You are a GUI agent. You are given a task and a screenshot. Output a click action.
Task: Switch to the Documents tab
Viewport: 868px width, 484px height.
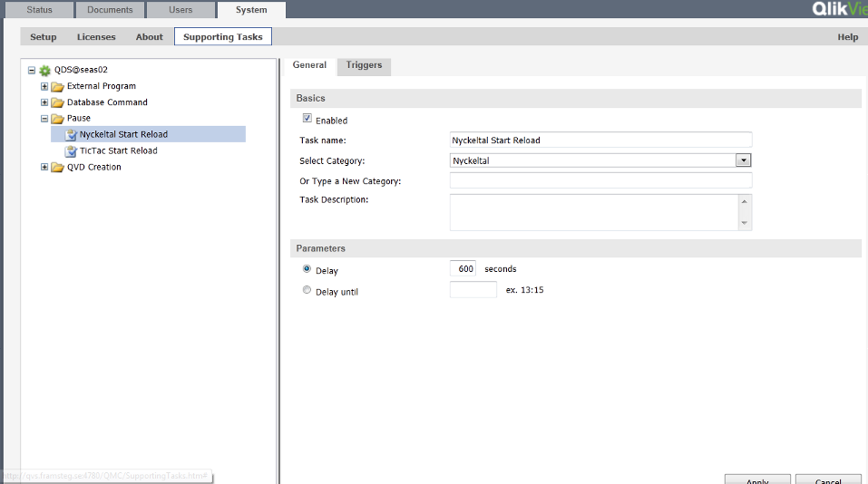coord(110,9)
